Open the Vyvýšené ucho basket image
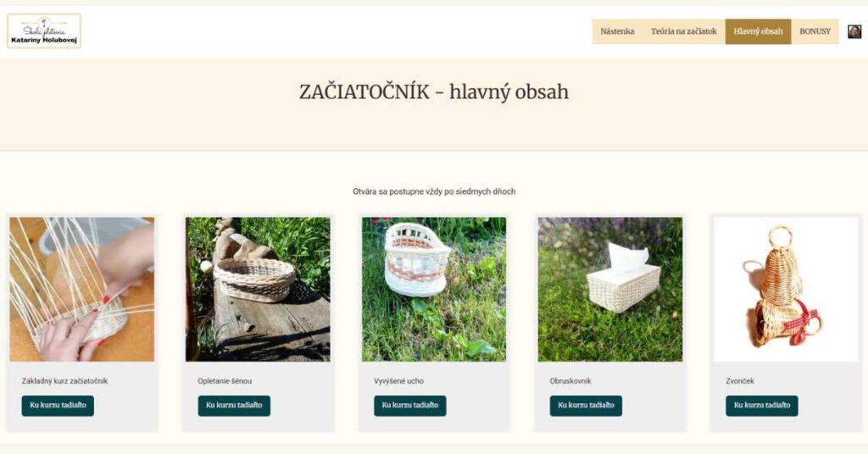 (x=434, y=289)
